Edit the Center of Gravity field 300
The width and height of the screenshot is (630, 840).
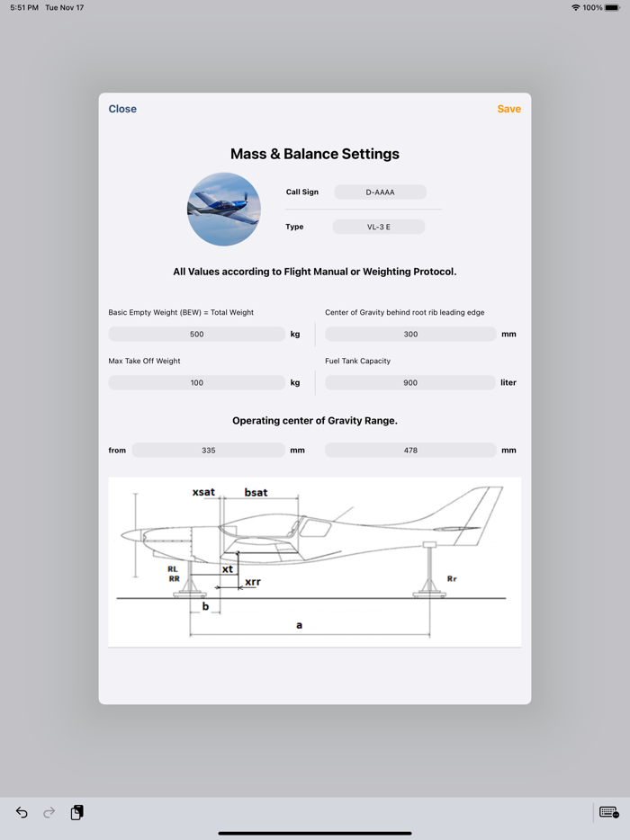coord(410,334)
